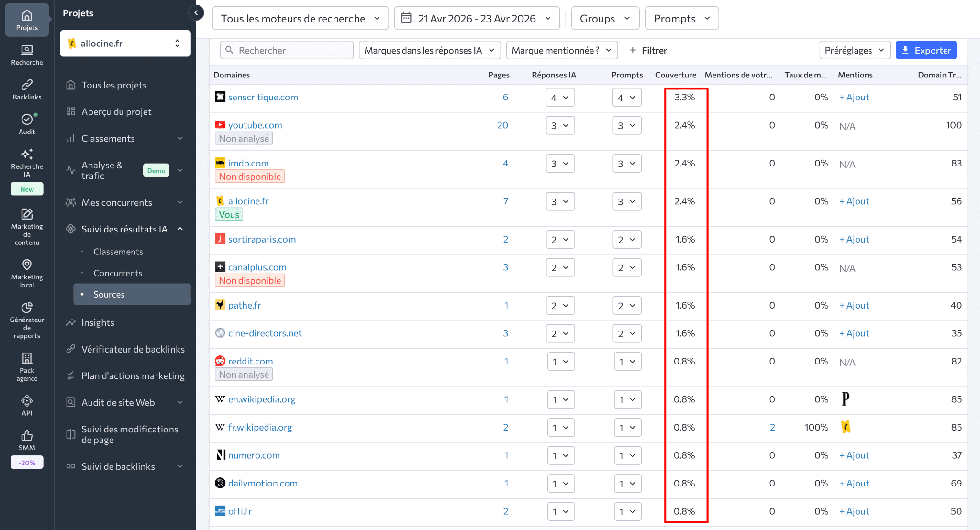Click the imdb.com favicon
980x530 pixels.
point(220,163)
